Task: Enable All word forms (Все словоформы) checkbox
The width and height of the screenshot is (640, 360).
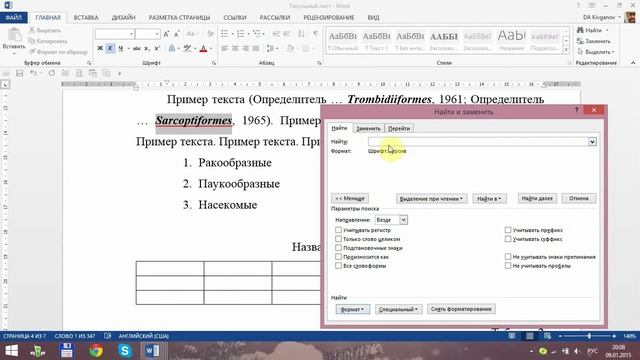Action: pyautogui.click(x=338, y=266)
